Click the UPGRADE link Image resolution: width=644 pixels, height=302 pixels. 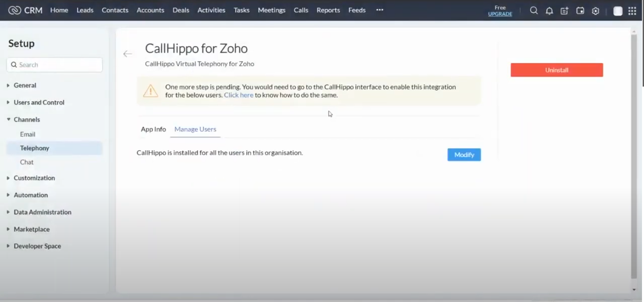coord(500,14)
